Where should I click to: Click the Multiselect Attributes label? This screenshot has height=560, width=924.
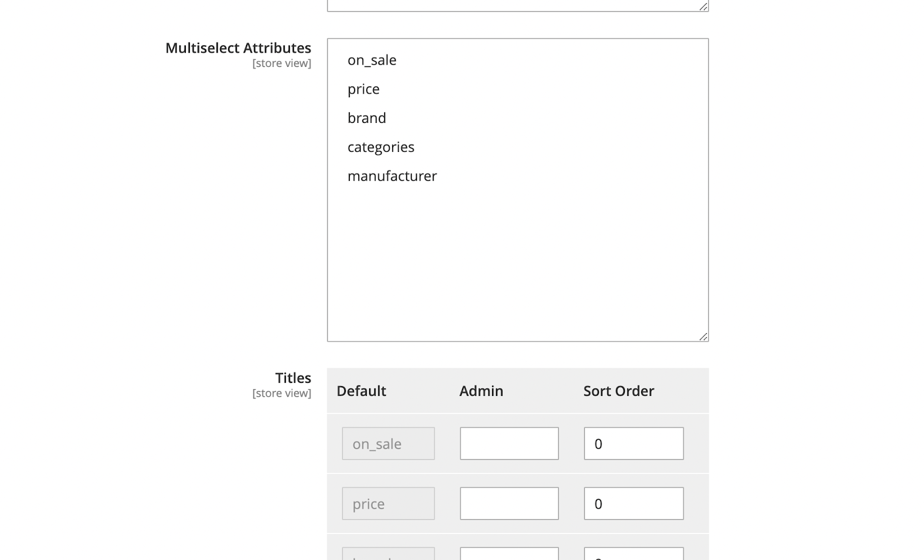[238, 48]
